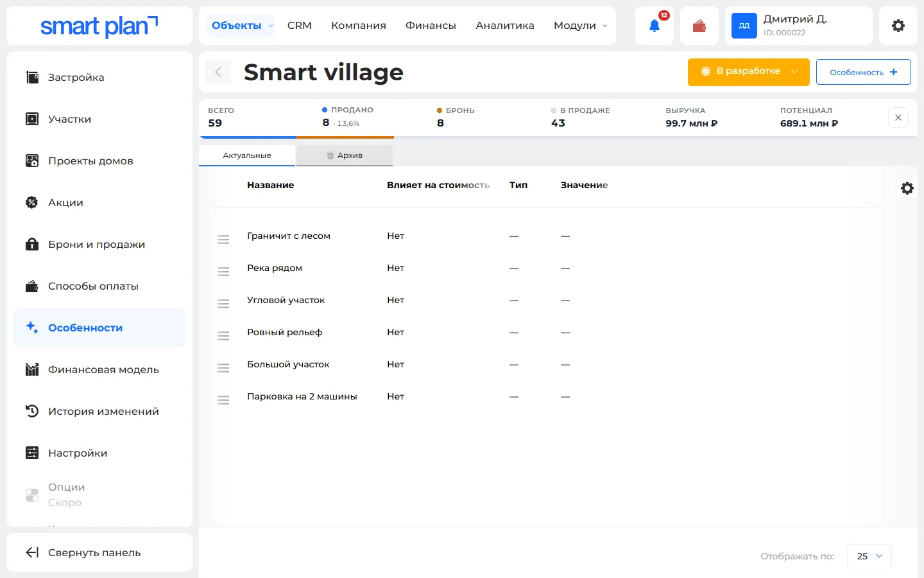Switch to the Архив tab
Image resolution: width=924 pixels, height=578 pixels.
[x=345, y=155]
